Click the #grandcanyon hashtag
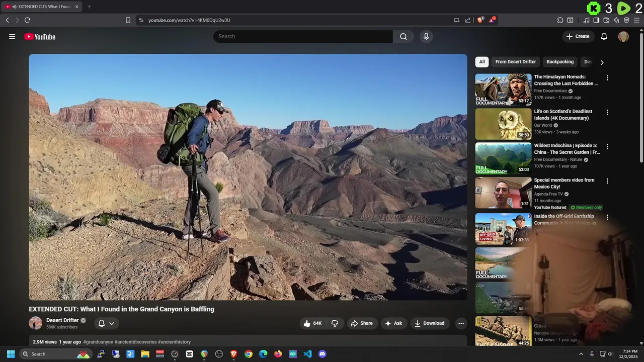 tap(98, 342)
